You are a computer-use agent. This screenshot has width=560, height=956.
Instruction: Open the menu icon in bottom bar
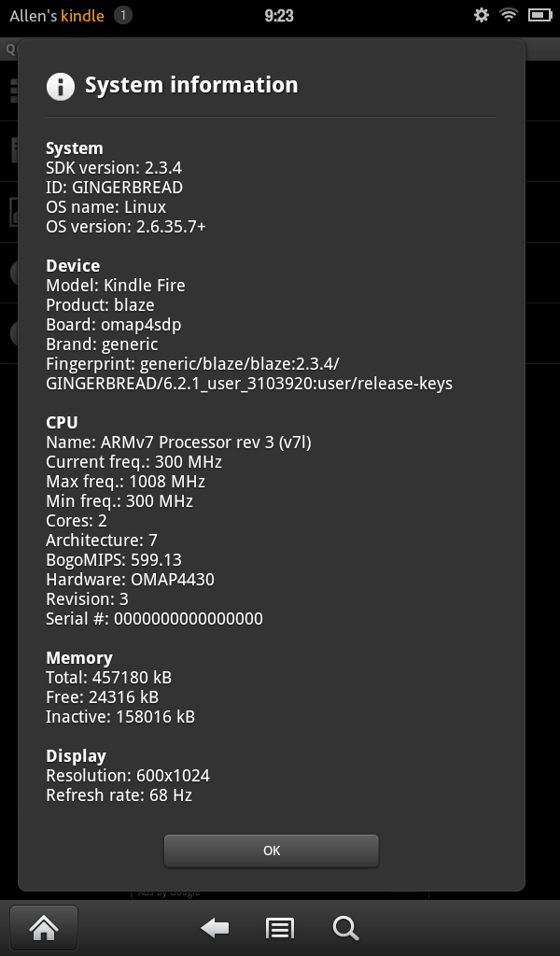tap(280, 929)
